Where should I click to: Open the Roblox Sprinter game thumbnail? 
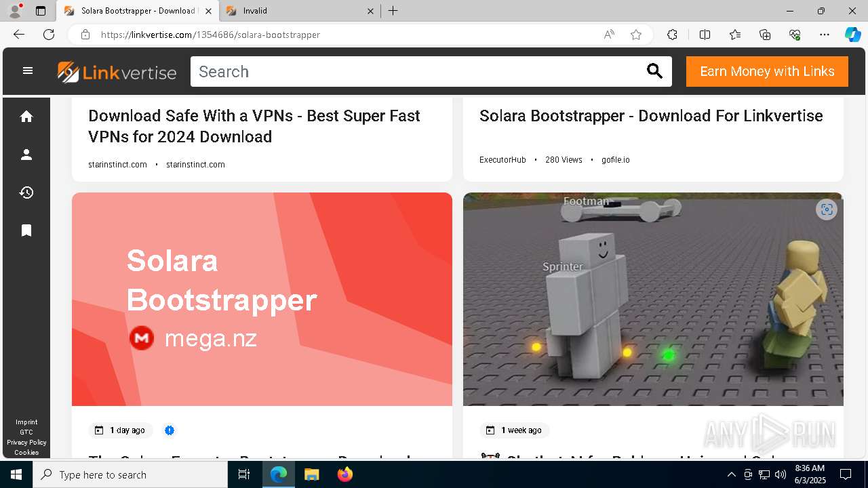point(653,299)
